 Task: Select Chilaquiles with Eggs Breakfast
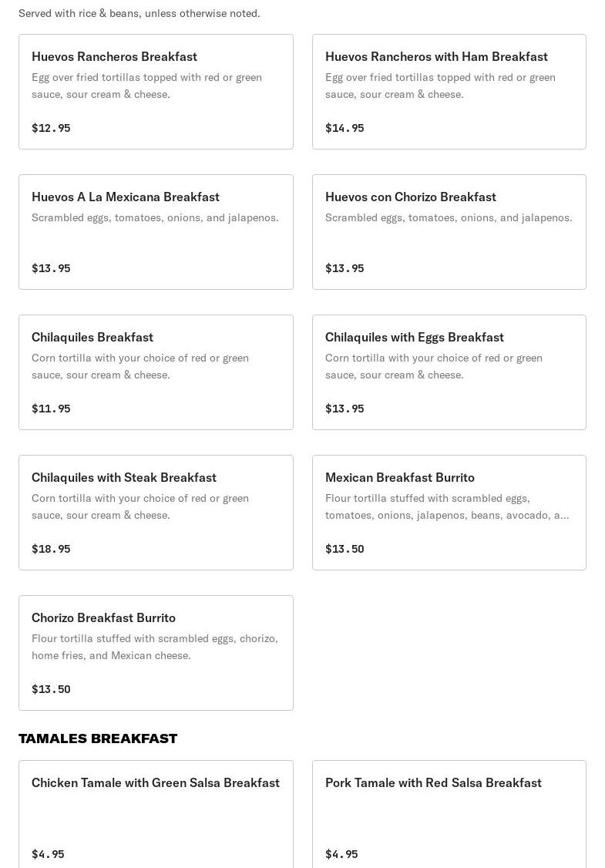click(449, 372)
